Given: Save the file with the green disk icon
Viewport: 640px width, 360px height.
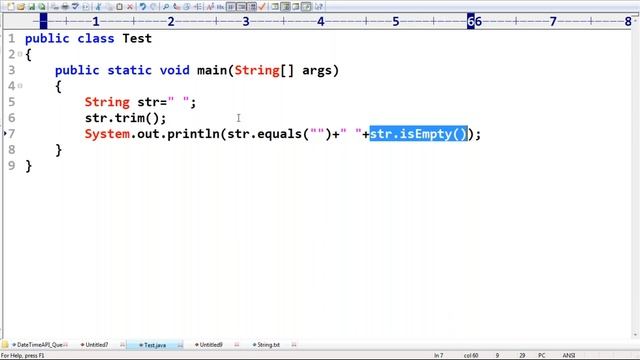Looking at the screenshot, I should [31, 7].
